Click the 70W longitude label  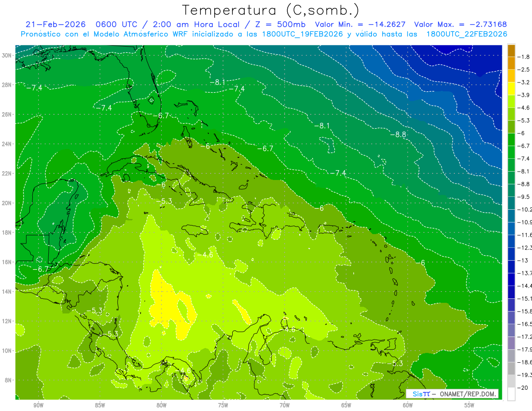[285, 405]
